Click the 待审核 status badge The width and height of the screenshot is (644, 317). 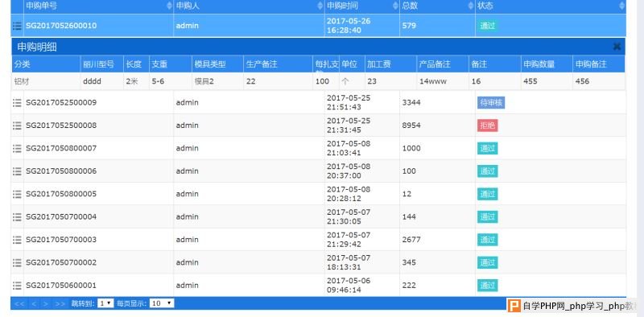tap(491, 103)
